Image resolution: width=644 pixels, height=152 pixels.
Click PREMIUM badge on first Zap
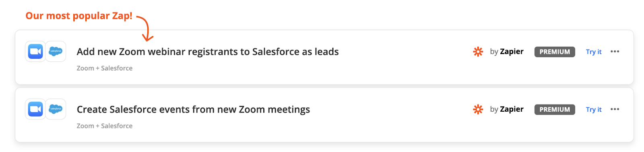click(555, 52)
